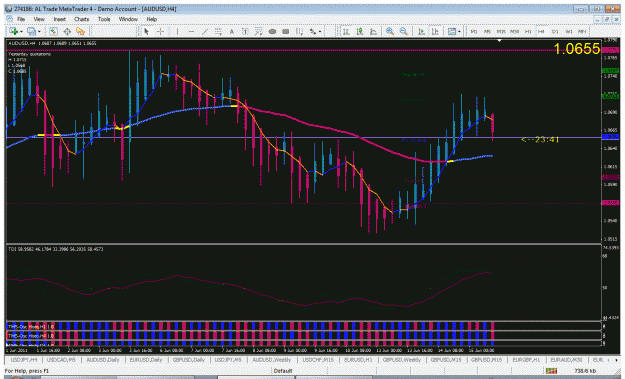The height and width of the screenshot is (379, 625).
Task: Select the Trendline drawing tool
Action: tap(205, 31)
